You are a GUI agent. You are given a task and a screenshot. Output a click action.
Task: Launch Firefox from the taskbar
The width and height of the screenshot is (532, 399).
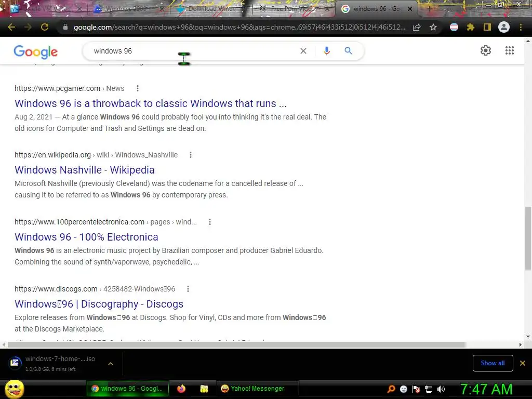(x=181, y=389)
